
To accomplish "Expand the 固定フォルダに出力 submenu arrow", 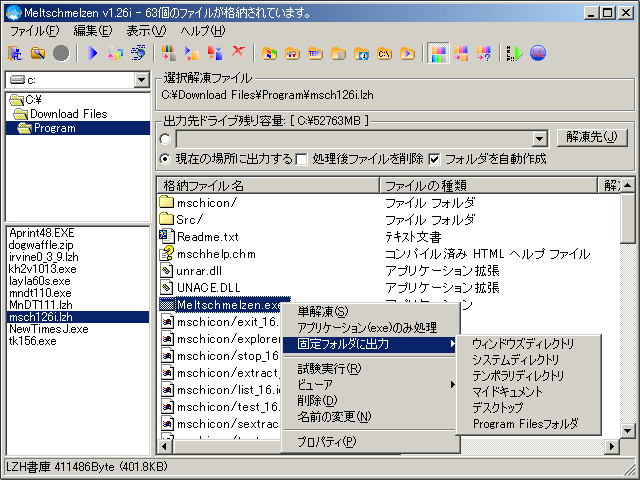I will [x=452, y=344].
